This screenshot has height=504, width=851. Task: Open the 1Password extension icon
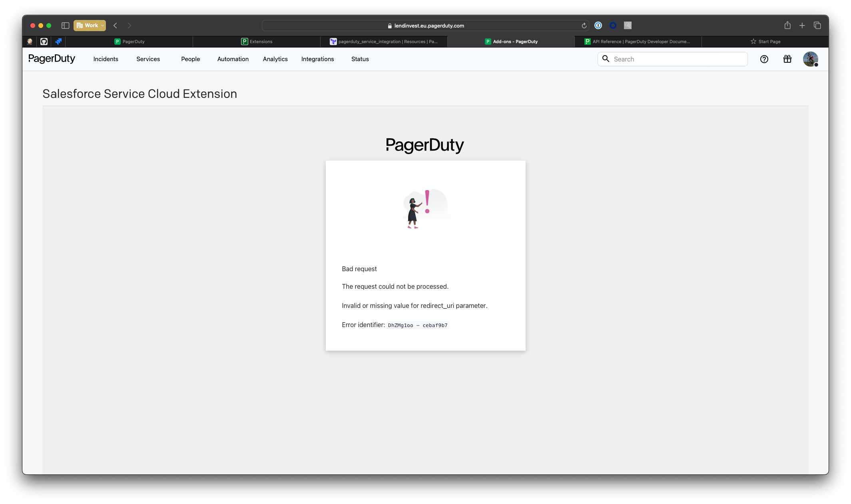tap(598, 26)
